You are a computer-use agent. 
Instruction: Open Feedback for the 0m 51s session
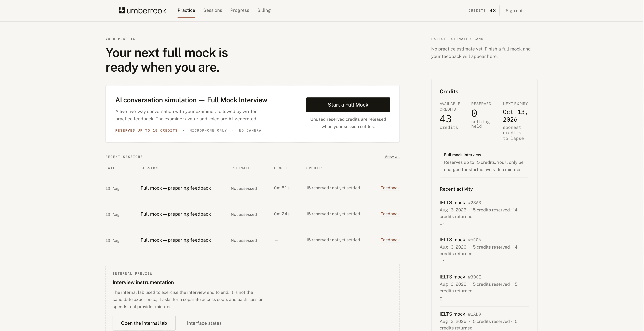390,188
